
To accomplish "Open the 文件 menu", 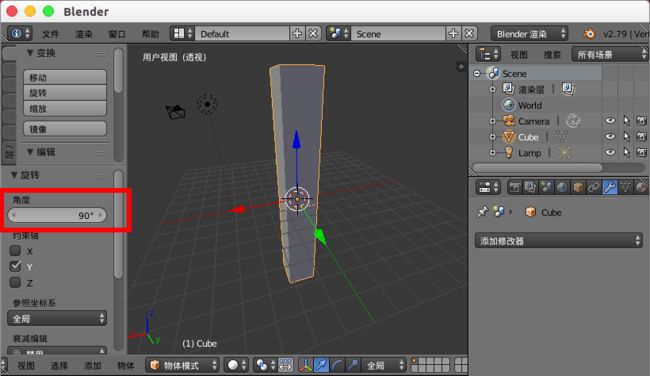I will point(51,34).
